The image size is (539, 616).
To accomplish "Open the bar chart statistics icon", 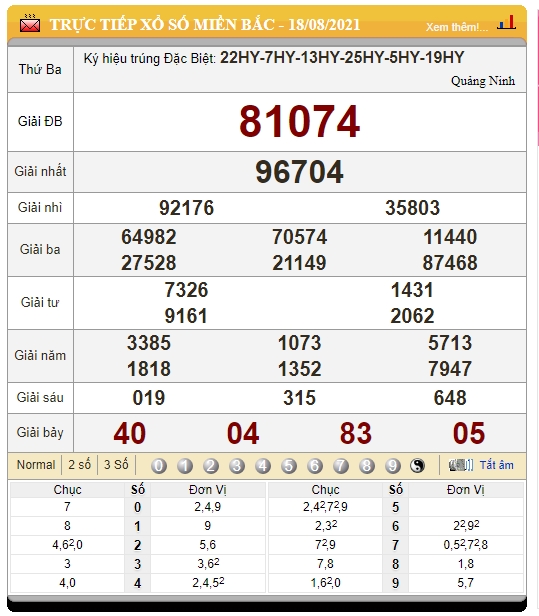I will 506,23.
